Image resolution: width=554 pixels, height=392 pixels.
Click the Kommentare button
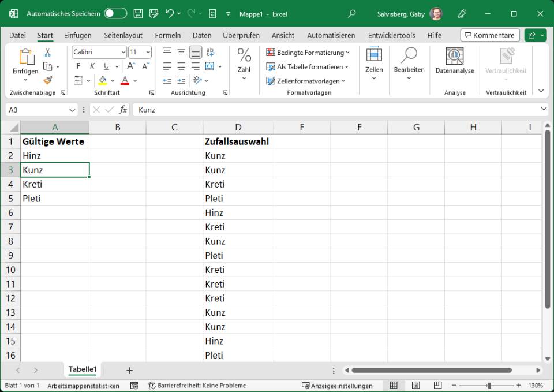pyautogui.click(x=489, y=35)
